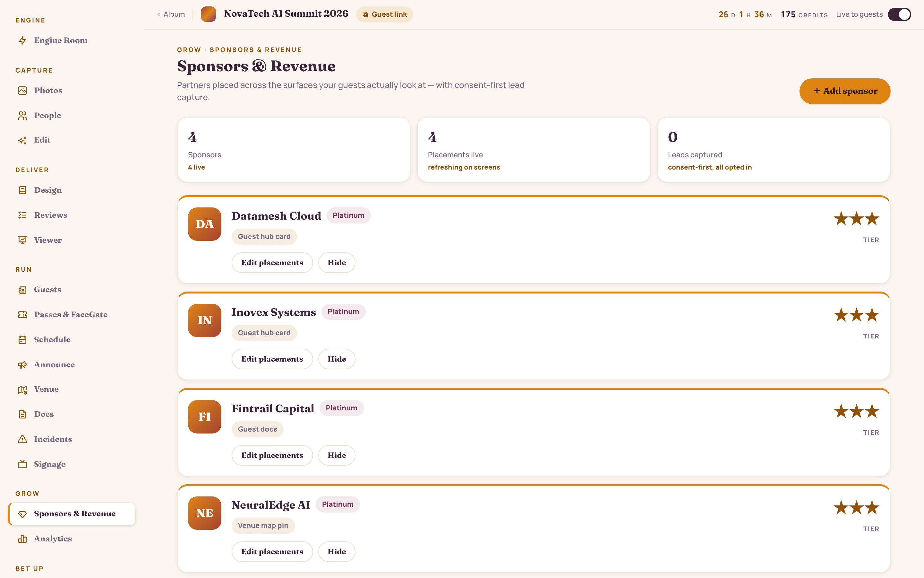Click the Viewer screen icon

(22, 240)
